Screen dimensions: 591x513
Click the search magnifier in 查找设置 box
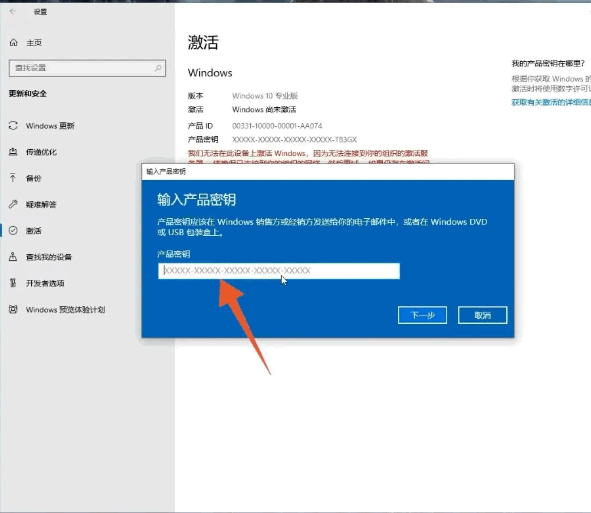point(158,68)
